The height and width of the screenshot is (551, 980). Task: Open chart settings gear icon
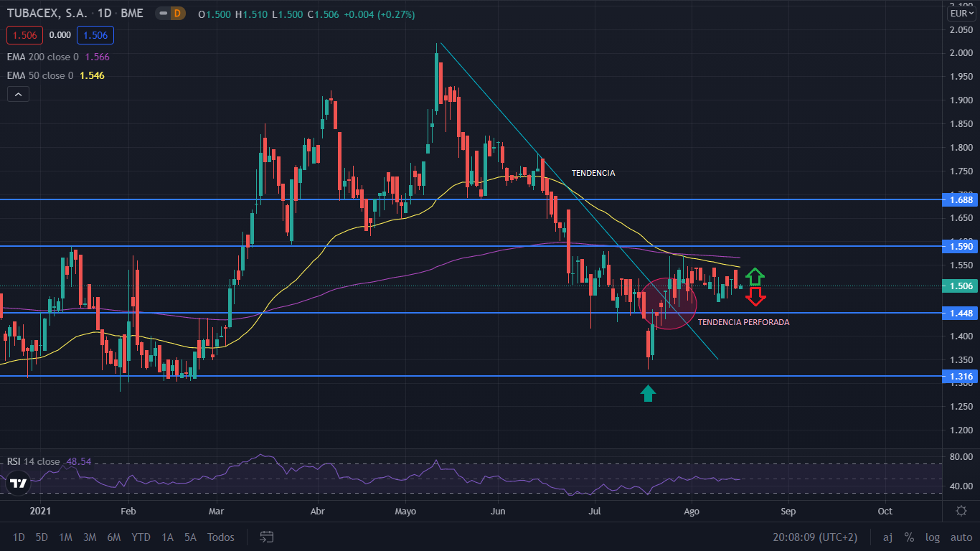(961, 511)
